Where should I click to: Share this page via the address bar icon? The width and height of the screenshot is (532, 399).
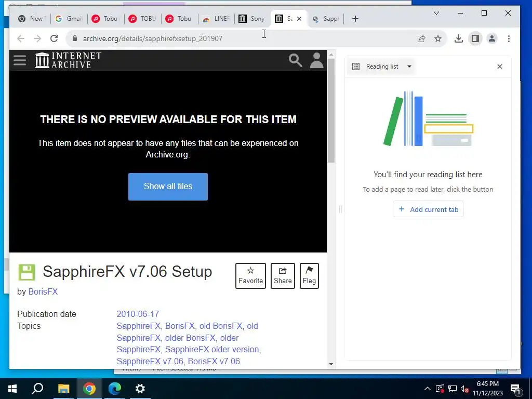421,38
